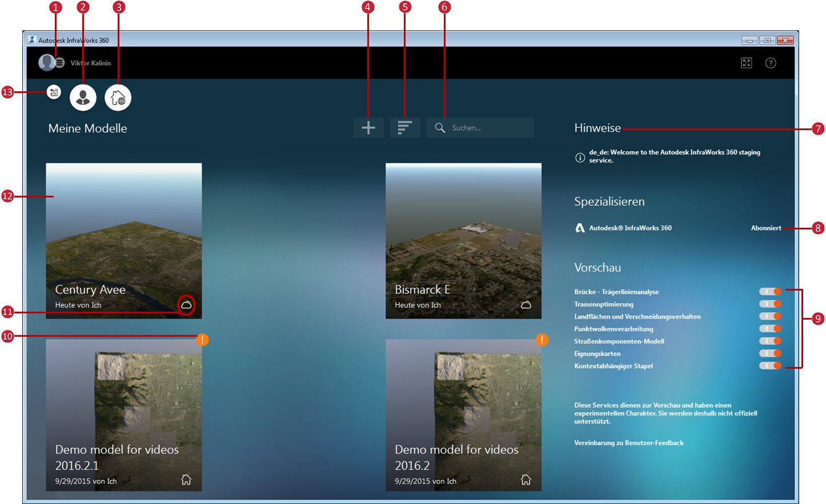Maximize the Autodesk InfraWorks 360 window
The image size is (826, 504).
click(x=768, y=40)
